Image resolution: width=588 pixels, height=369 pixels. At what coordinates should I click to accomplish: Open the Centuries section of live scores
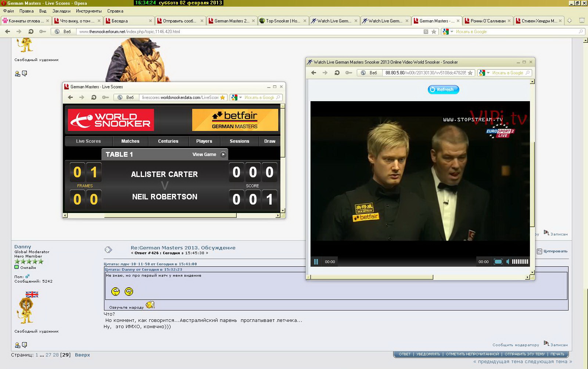click(x=168, y=141)
